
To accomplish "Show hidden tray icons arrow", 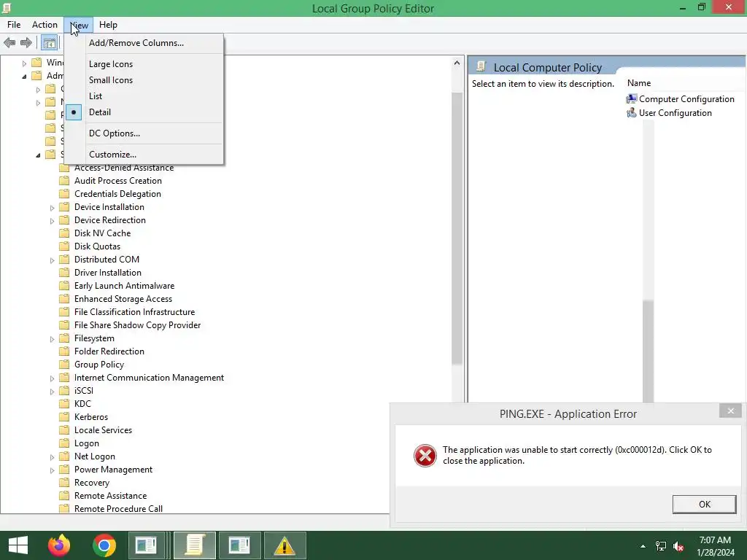I will click(643, 546).
